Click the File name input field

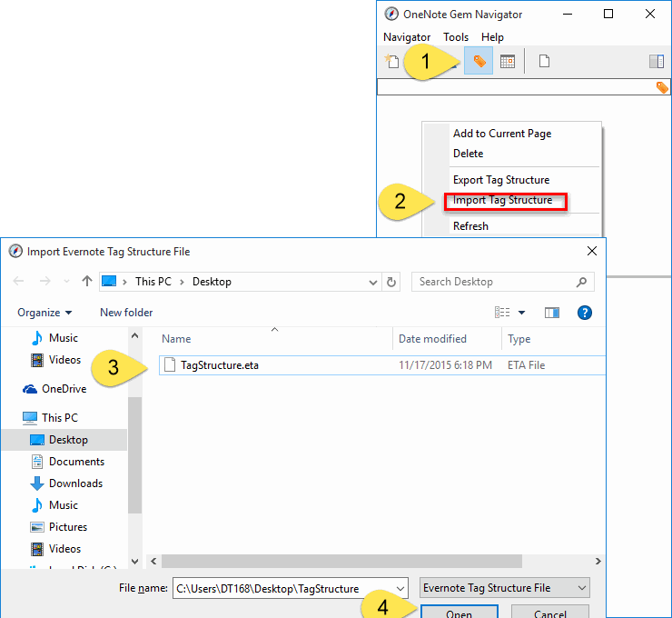pos(283,588)
